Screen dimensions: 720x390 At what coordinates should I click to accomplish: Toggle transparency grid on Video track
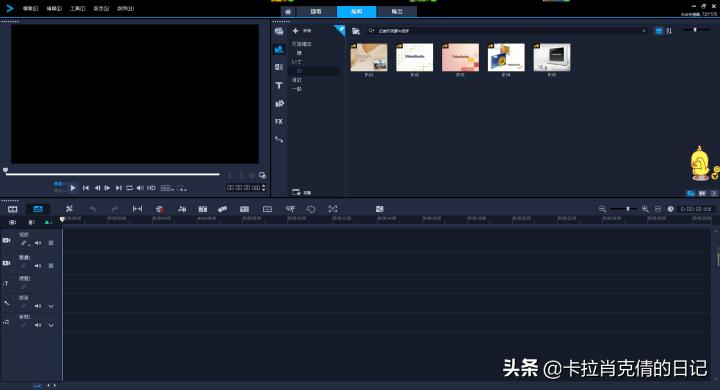pos(51,243)
